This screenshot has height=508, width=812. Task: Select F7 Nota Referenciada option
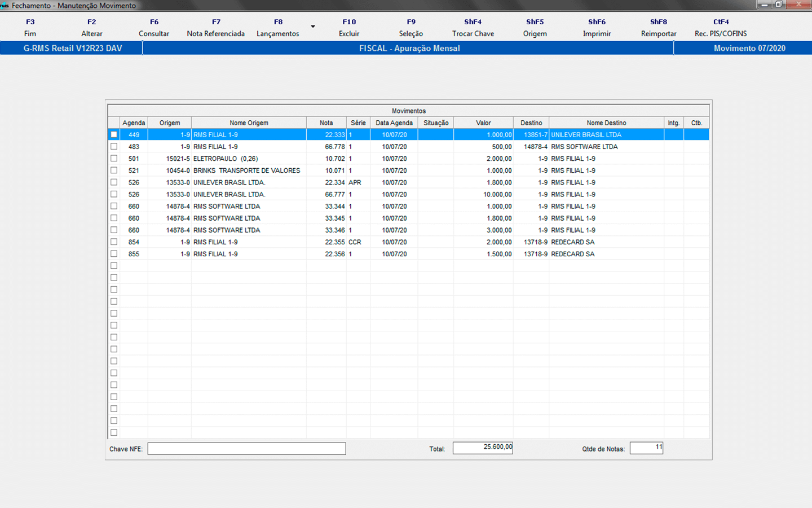tap(216, 28)
